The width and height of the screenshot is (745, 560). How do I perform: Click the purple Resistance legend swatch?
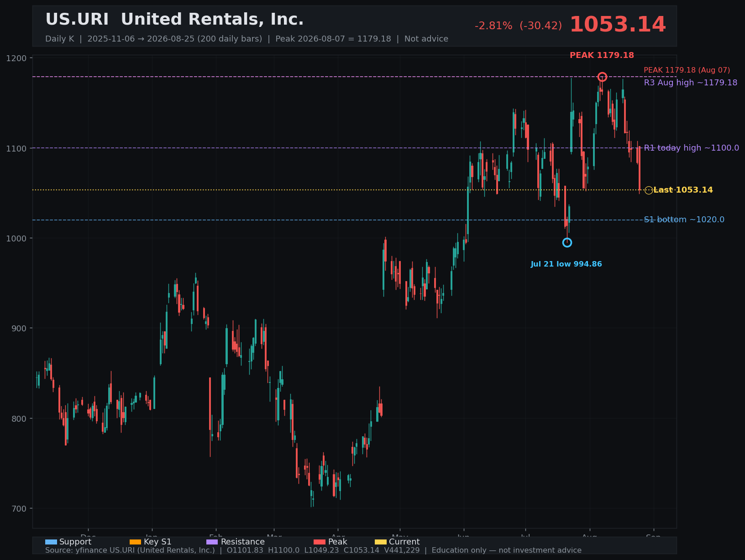[212, 542]
